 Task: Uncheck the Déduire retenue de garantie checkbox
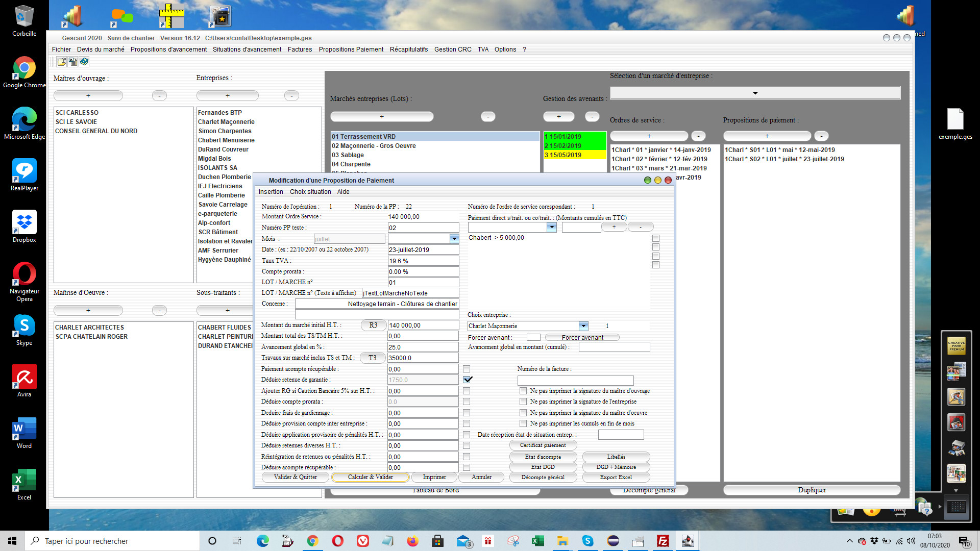click(467, 380)
